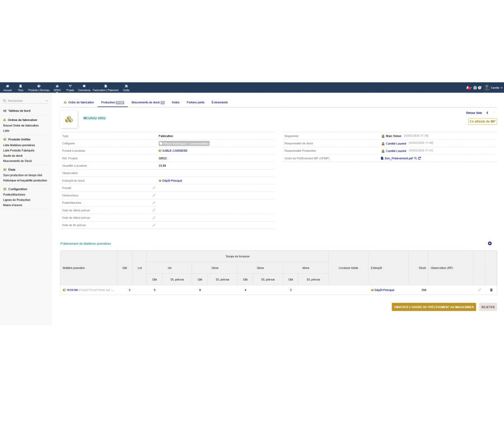This screenshot has width=504, height=448.
Task: Edit the Poste/Machine field pencil
Action: (154, 203)
